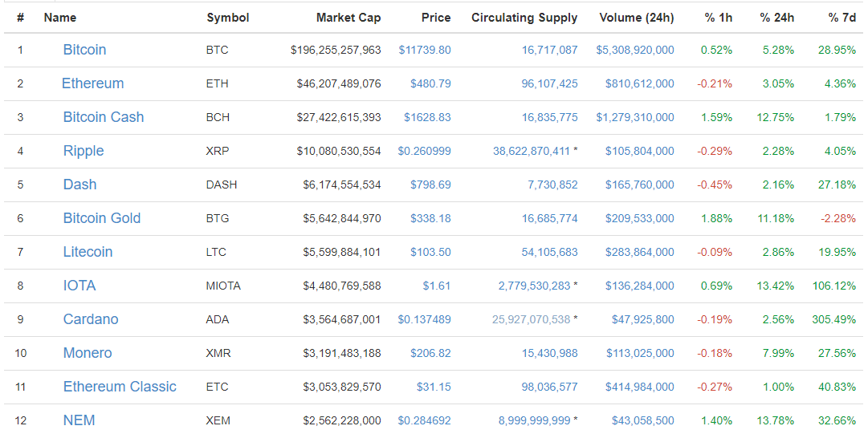Sort by the Name column header
This screenshot has height=434, width=868.
[60, 18]
